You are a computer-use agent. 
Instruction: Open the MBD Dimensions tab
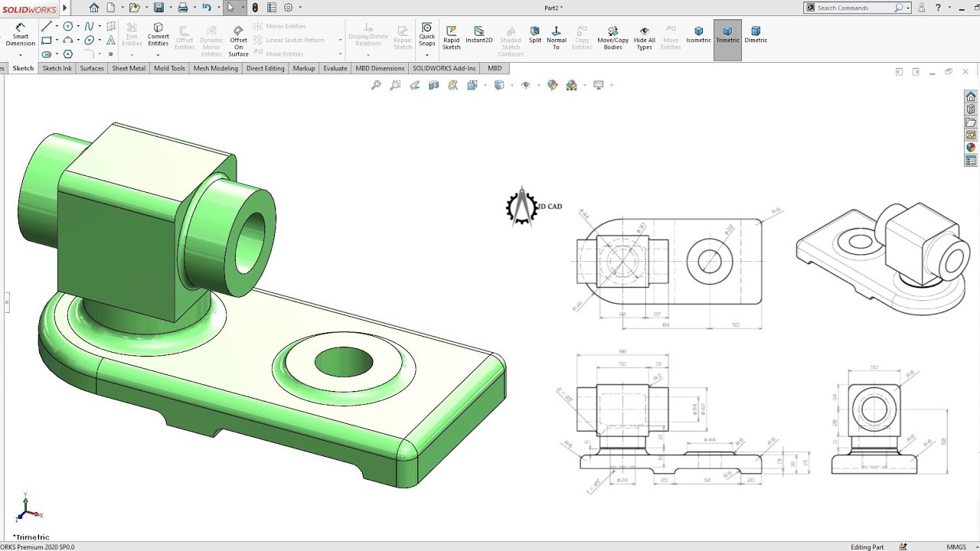point(380,68)
